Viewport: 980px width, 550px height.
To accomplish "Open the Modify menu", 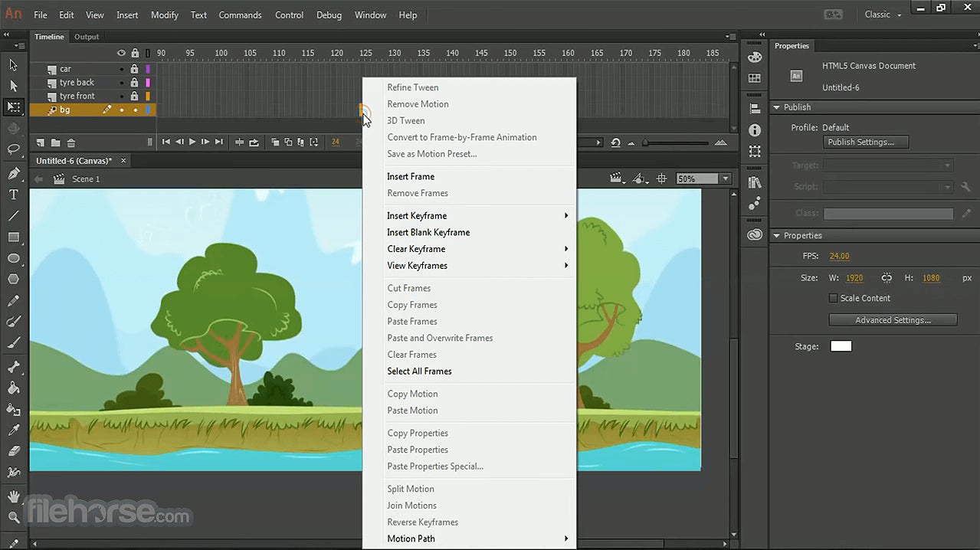I will (x=164, y=15).
